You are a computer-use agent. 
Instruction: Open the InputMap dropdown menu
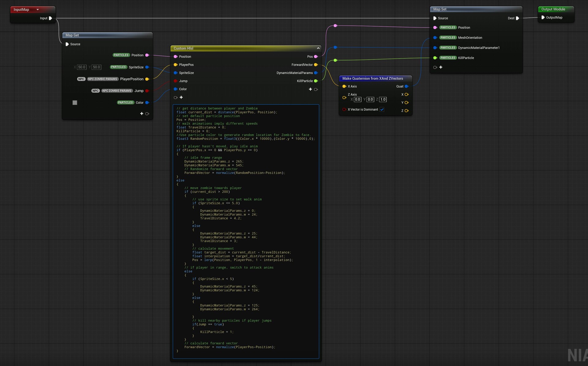[x=37, y=10]
